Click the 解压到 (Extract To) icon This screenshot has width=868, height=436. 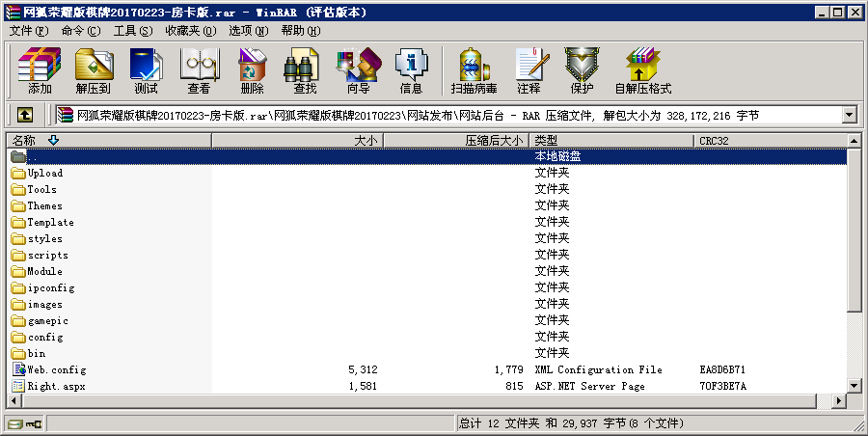(94, 70)
